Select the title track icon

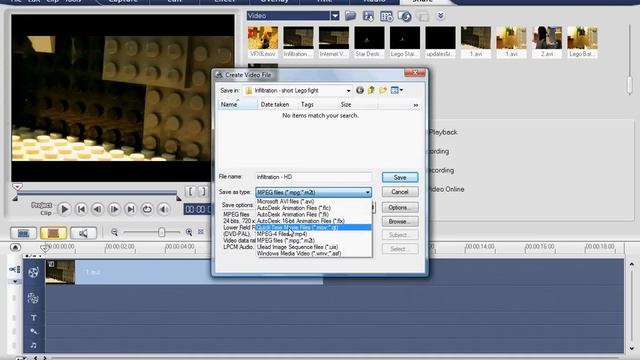(x=33, y=318)
